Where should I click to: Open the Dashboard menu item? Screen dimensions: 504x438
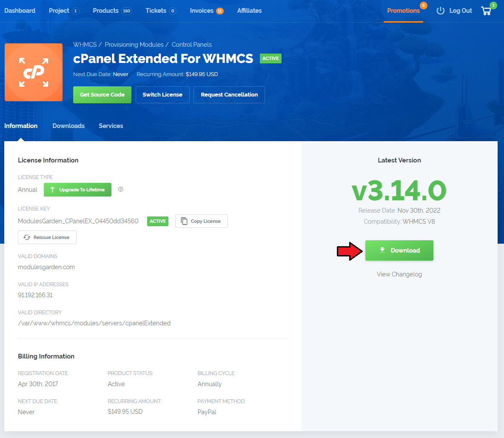20,11
